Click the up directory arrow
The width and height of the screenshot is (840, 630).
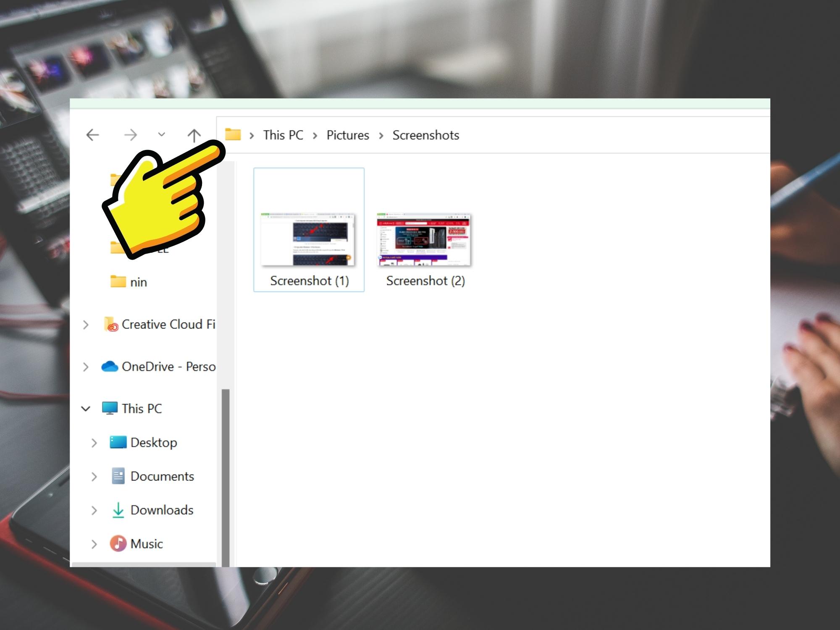tap(194, 135)
